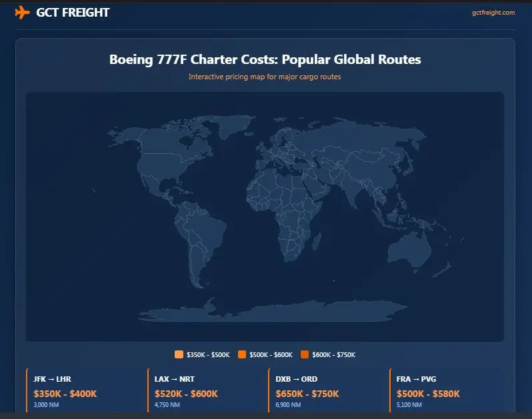
Task: Click Madagascar on the world map
Action: click(317, 241)
